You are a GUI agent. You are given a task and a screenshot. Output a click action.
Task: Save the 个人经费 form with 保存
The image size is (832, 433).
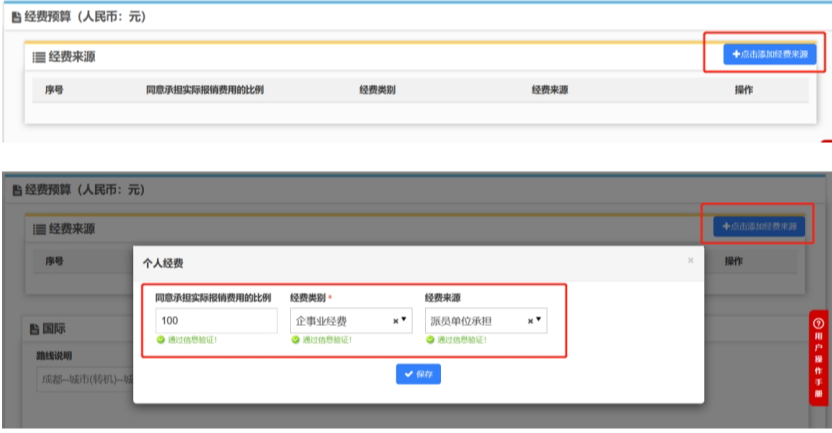418,374
